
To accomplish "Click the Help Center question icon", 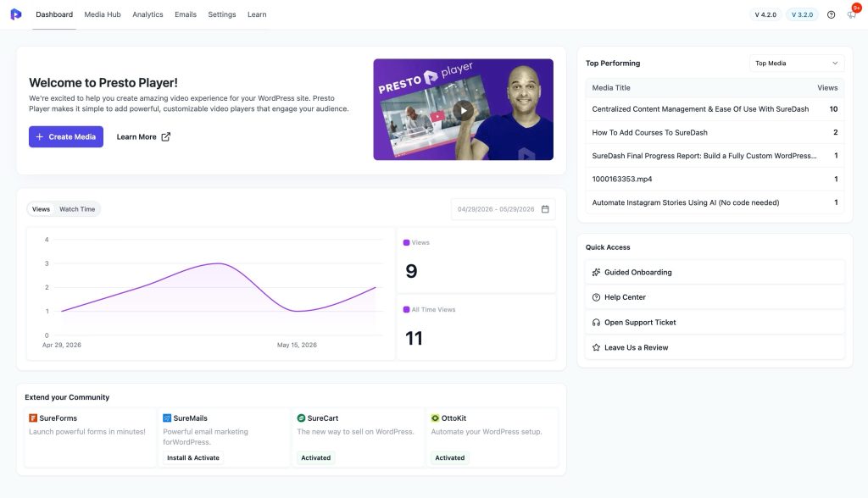I will pyautogui.click(x=596, y=297).
